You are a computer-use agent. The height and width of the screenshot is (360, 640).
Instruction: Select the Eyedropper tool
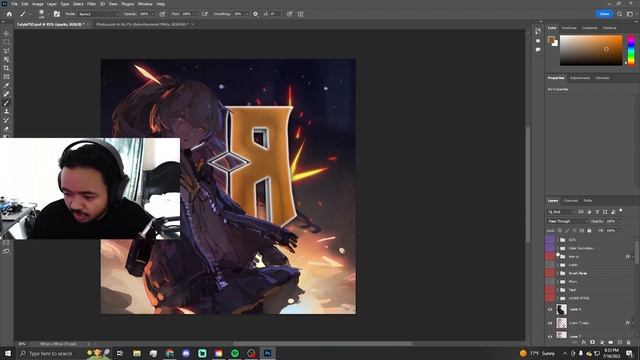tap(6, 85)
